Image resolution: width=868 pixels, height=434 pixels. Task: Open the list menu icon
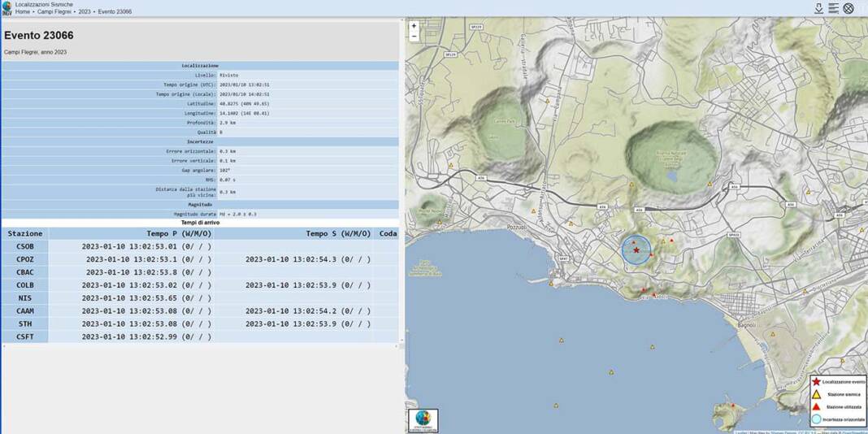(834, 8)
